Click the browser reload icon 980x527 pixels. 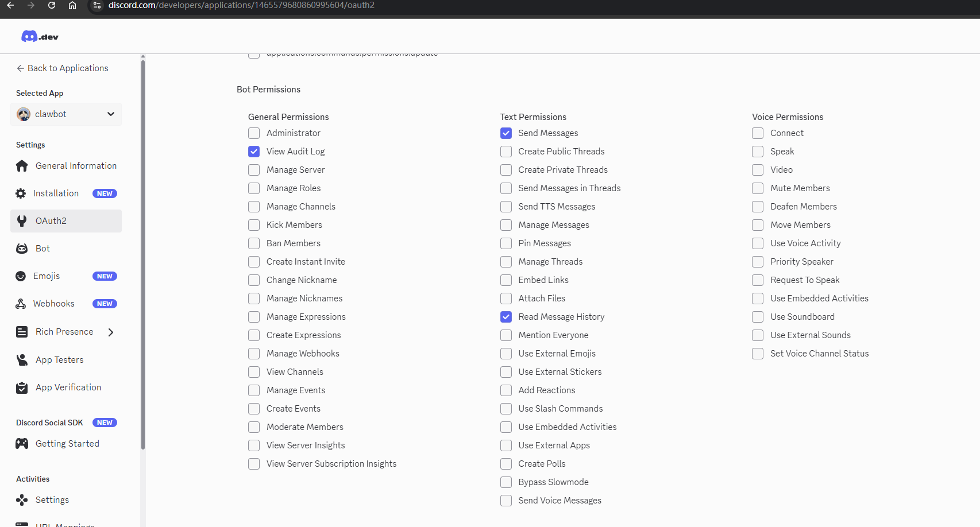[x=52, y=5]
